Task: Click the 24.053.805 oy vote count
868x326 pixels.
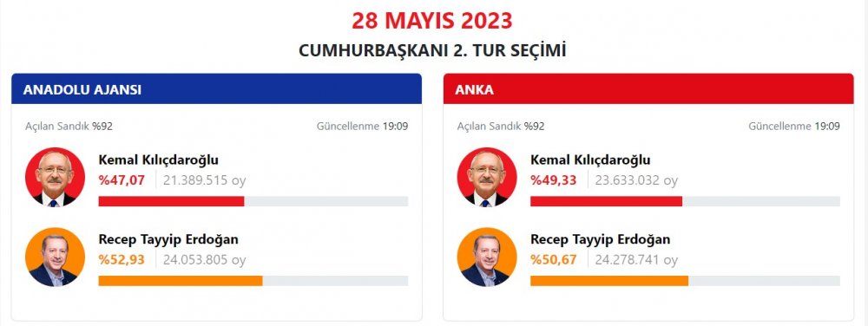Action: tap(204, 260)
